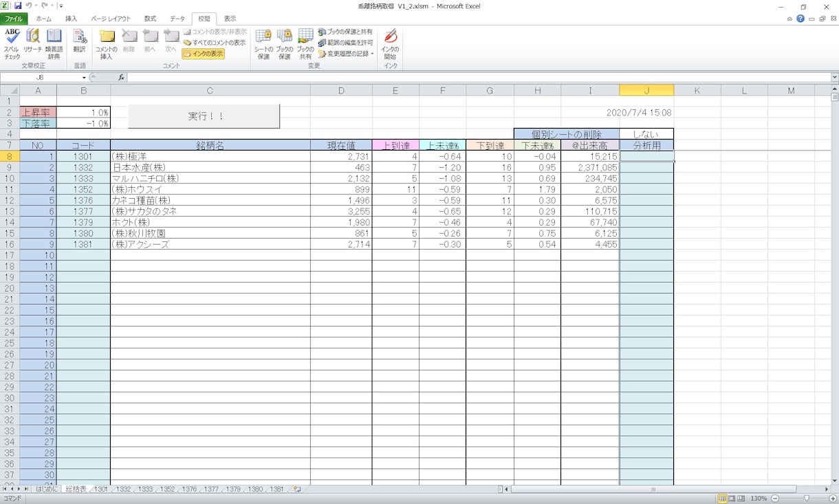This screenshot has height=504, width=839.
Task: Open Excel Help question mark icon
Action: tap(800, 19)
